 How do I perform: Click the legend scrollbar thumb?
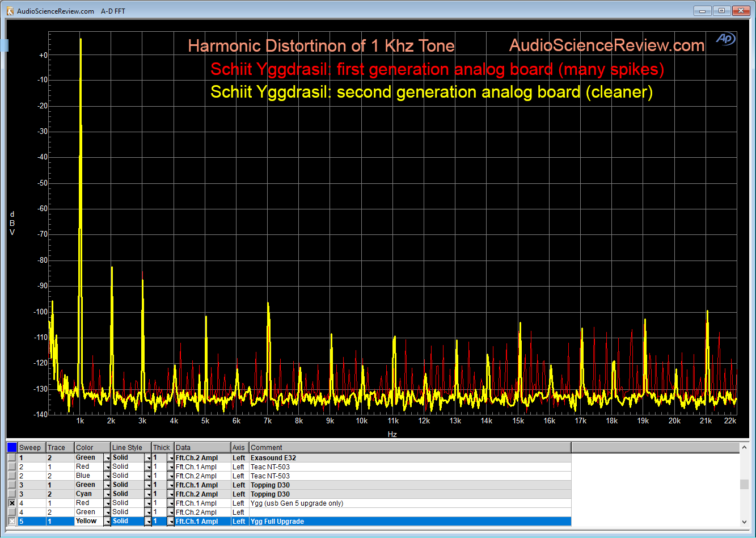[744, 484]
